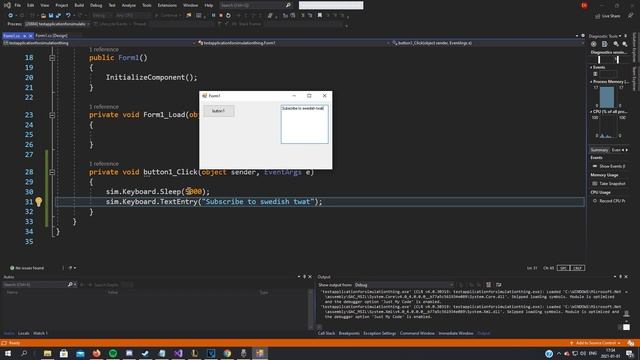
Task: Click the Output panel clear all icon
Action: click(x=489, y=285)
